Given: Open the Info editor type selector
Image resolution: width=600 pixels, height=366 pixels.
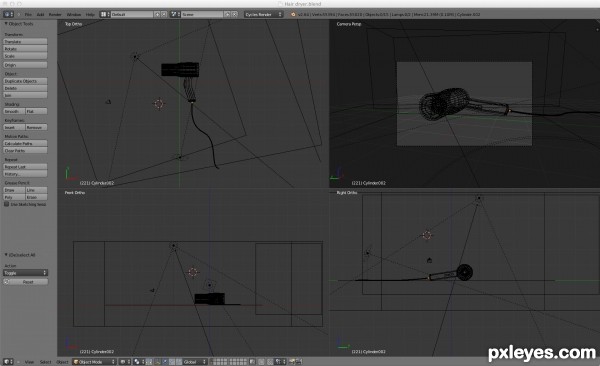Looking at the screenshot, I should tap(8, 15).
